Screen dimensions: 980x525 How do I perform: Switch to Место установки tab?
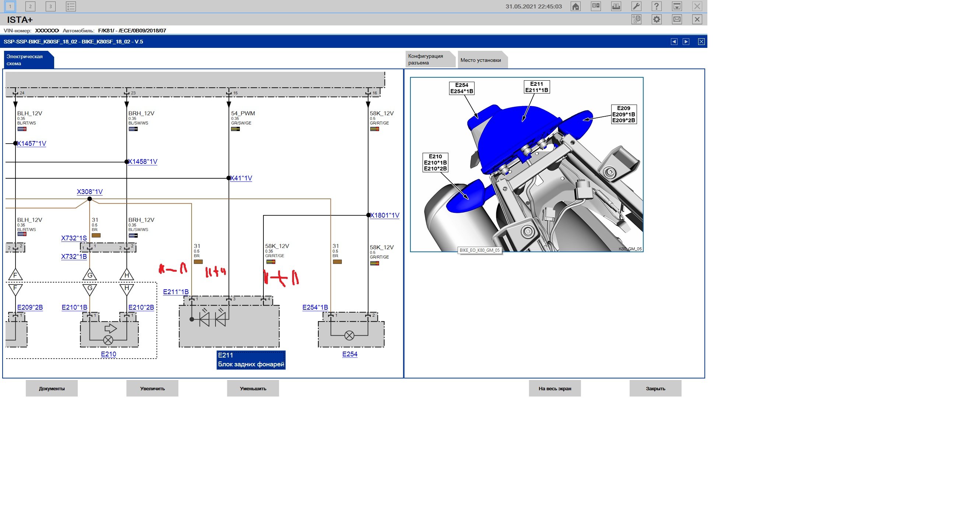[481, 60]
